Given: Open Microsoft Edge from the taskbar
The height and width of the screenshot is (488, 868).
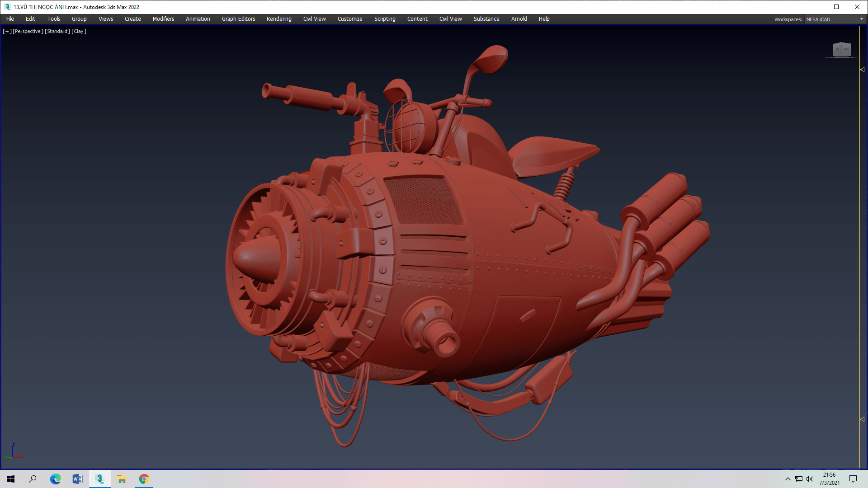Looking at the screenshot, I should [55, 479].
